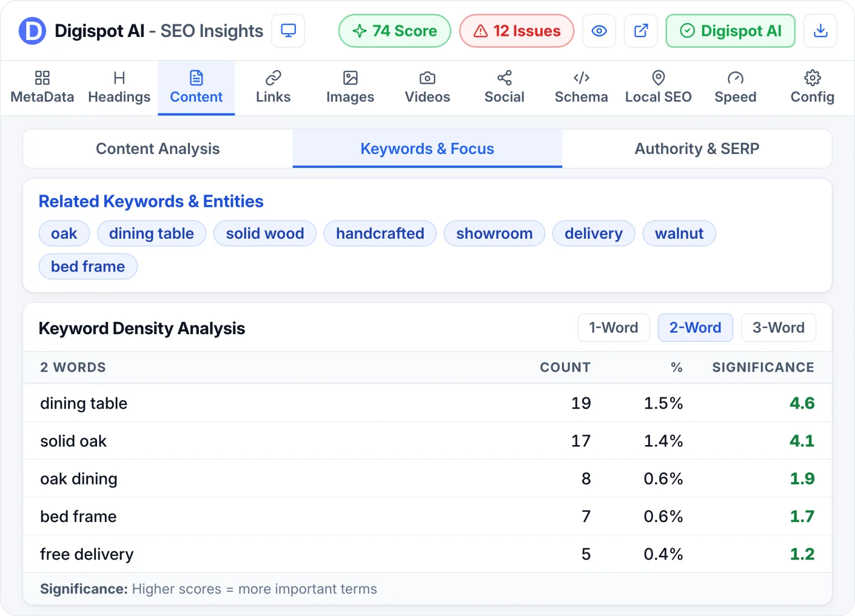Click the Digispot AI logo icon
The height and width of the screenshot is (616, 855).
pyautogui.click(x=32, y=31)
